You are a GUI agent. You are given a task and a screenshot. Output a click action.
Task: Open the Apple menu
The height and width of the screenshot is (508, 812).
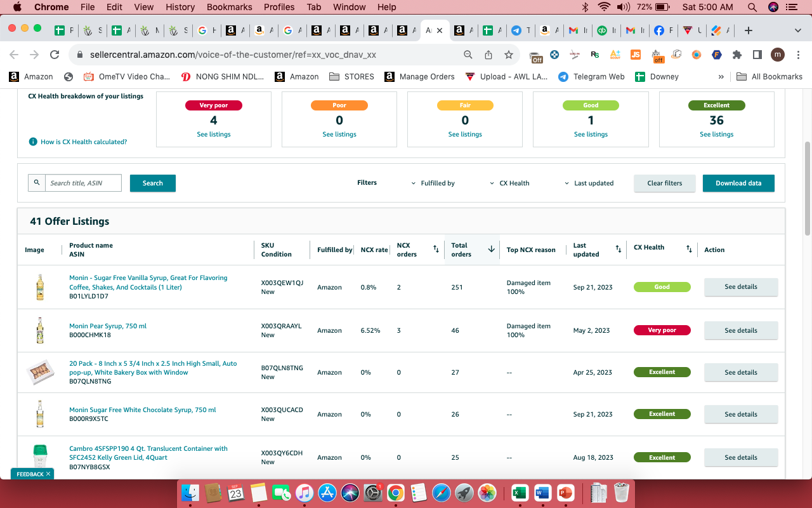[17, 7]
